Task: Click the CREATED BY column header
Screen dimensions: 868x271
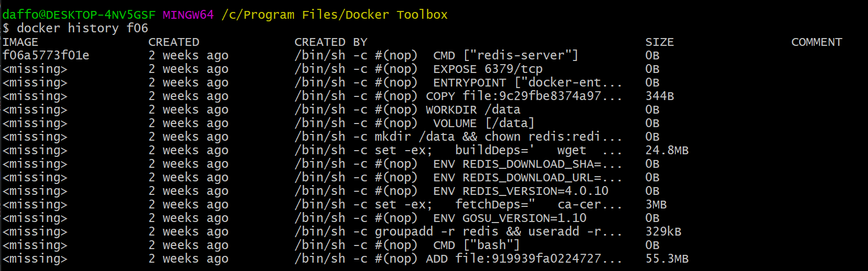Action: coord(331,42)
